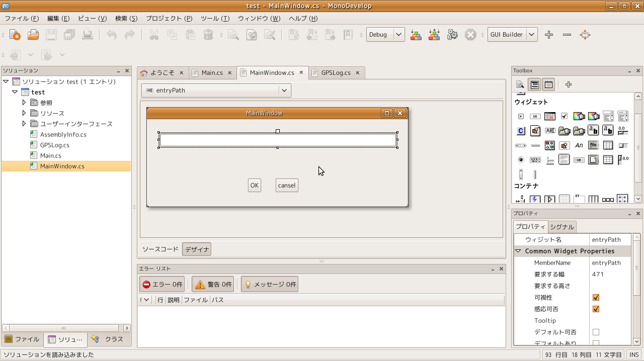This screenshot has width=644, height=361.
Task: Open the プロジェクト menu
Action: tap(169, 19)
